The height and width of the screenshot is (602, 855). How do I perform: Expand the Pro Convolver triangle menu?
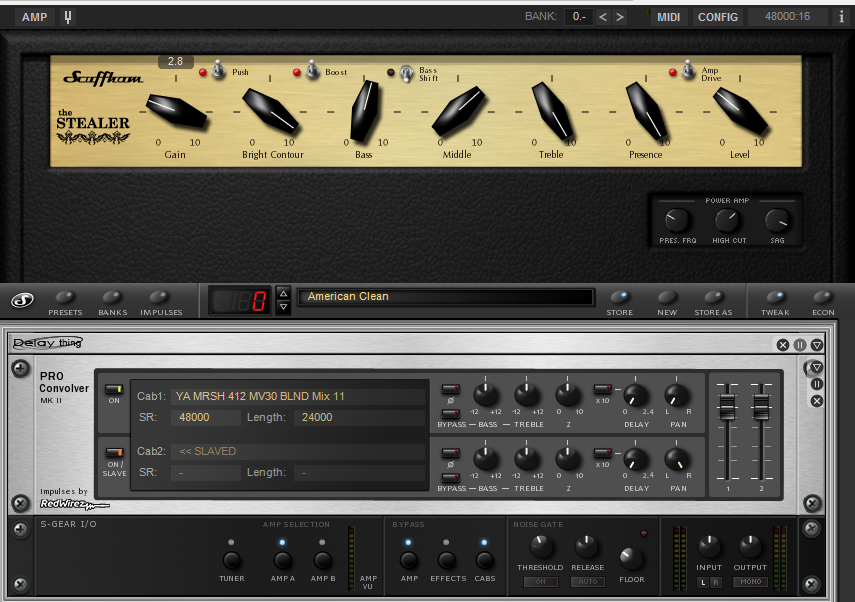point(816,367)
